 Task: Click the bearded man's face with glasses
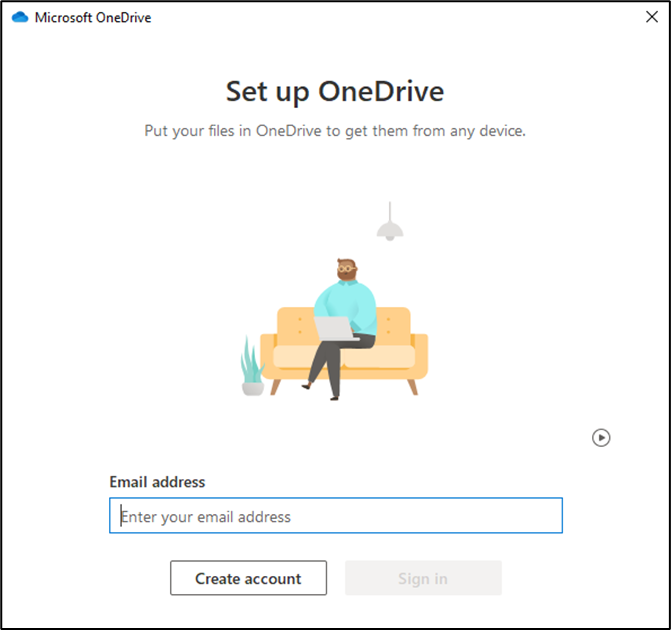click(x=347, y=270)
